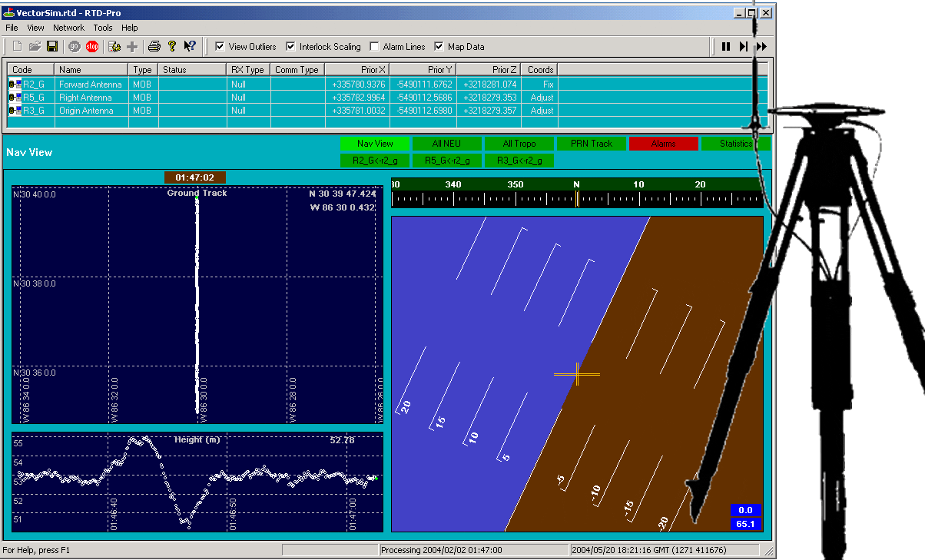Click the Processing 2004/02/02 status bar entry
The height and width of the screenshot is (560, 925).
[475, 550]
